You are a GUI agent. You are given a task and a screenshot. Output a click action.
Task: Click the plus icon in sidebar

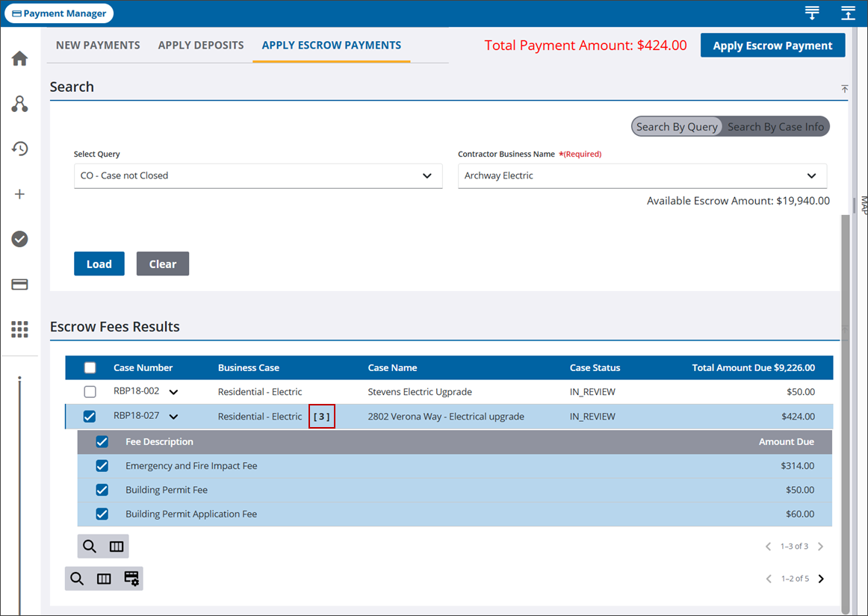click(x=19, y=194)
